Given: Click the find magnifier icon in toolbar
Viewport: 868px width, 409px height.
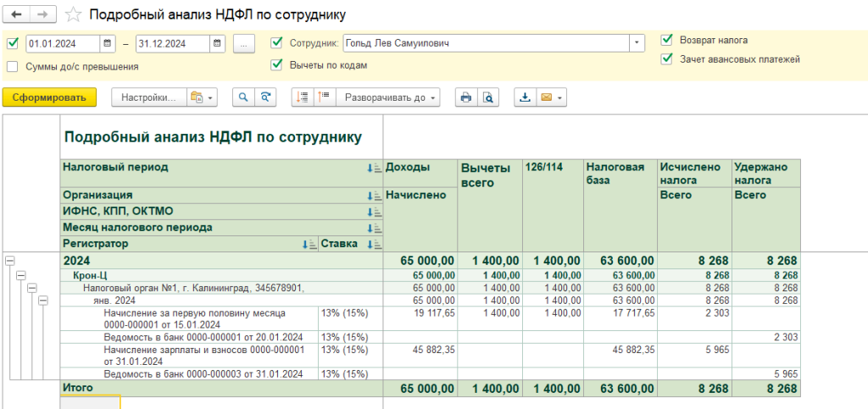Looking at the screenshot, I should (x=243, y=97).
